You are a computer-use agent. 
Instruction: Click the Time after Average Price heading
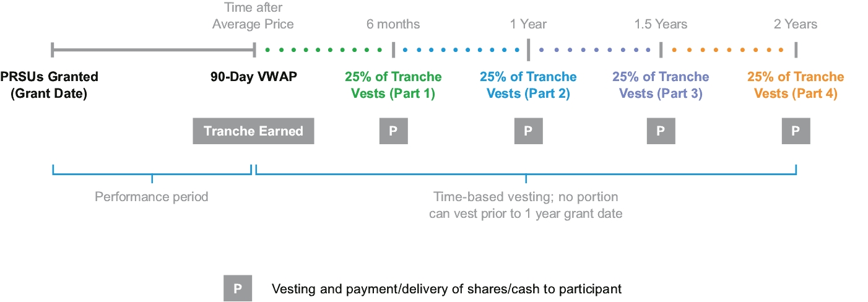[253, 16]
